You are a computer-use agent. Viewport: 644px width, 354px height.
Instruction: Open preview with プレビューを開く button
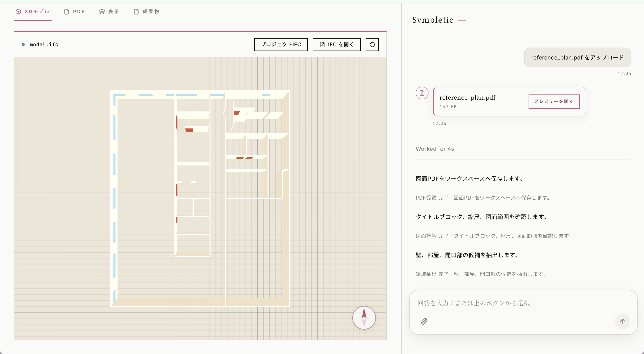point(554,101)
